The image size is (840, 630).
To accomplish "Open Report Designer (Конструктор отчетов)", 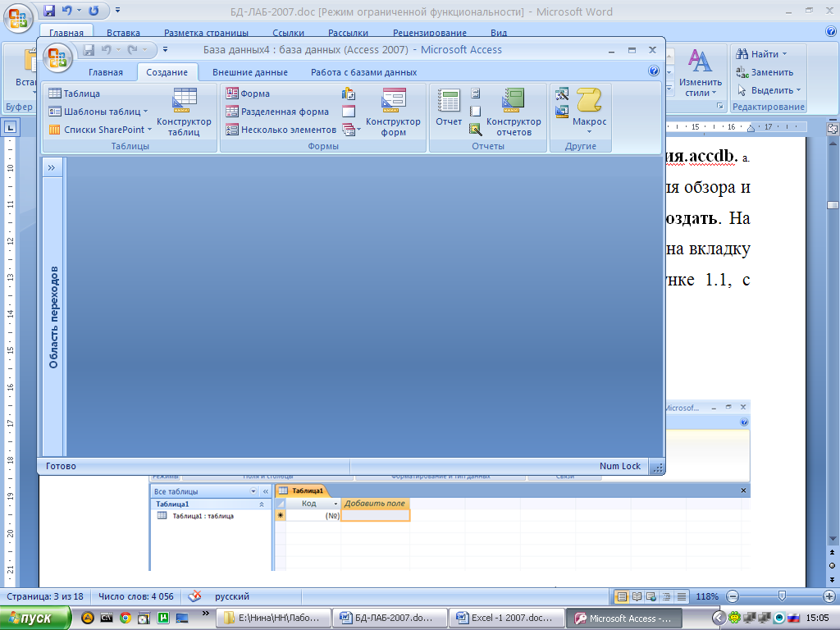I will (514, 112).
